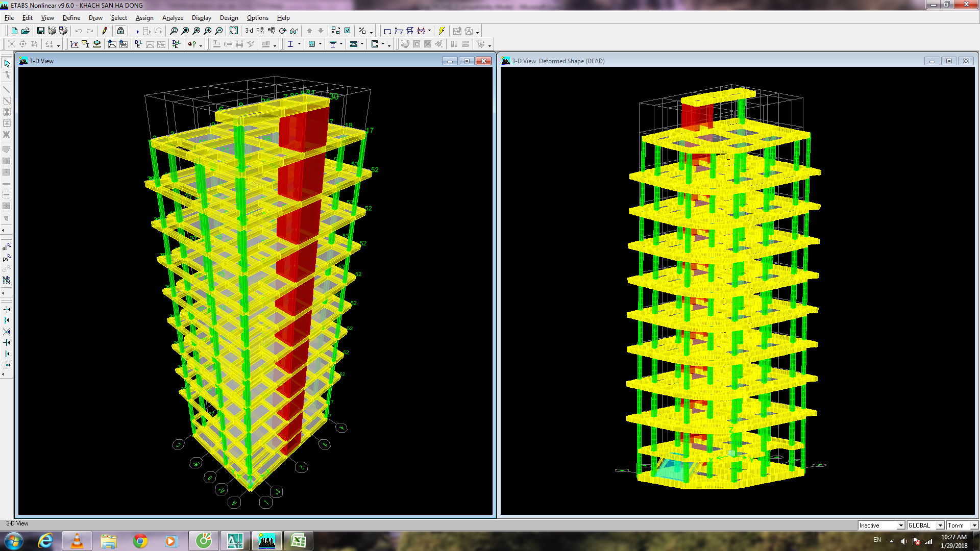
Task: Click the perspective toggle glasses icon
Action: tap(293, 31)
